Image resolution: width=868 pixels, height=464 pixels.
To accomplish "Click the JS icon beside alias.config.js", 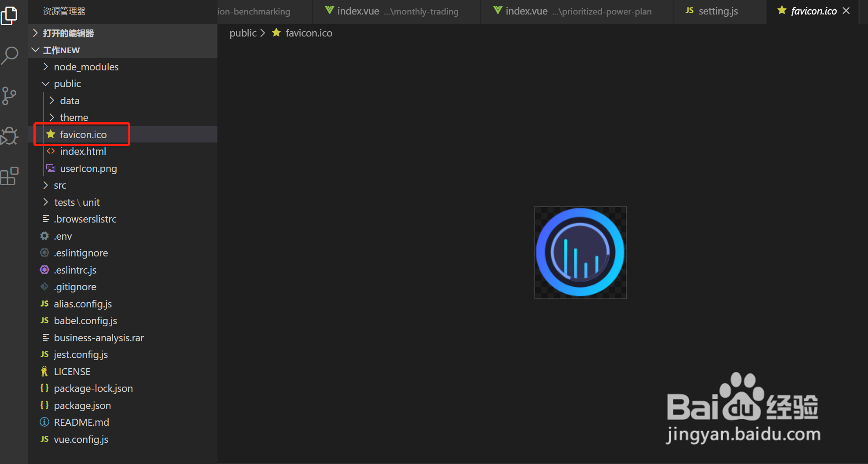I will pyautogui.click(x=44, y=304).
